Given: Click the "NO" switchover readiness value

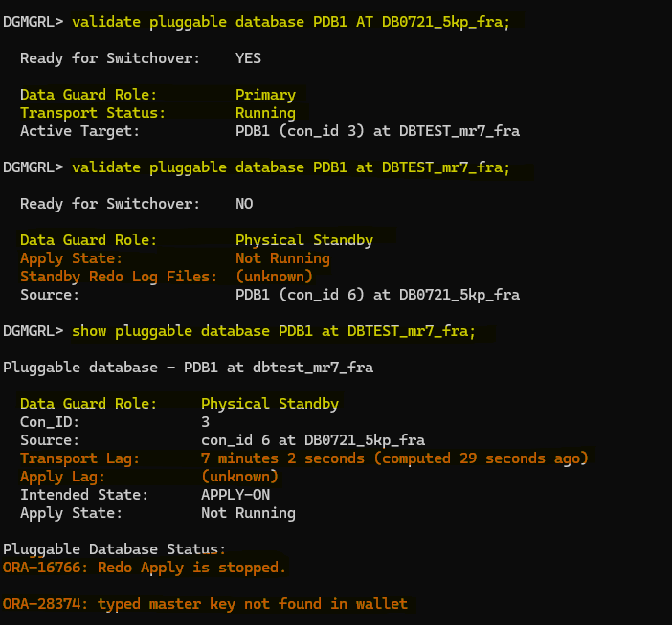Looking at the screenshot, I should (244, 204).
